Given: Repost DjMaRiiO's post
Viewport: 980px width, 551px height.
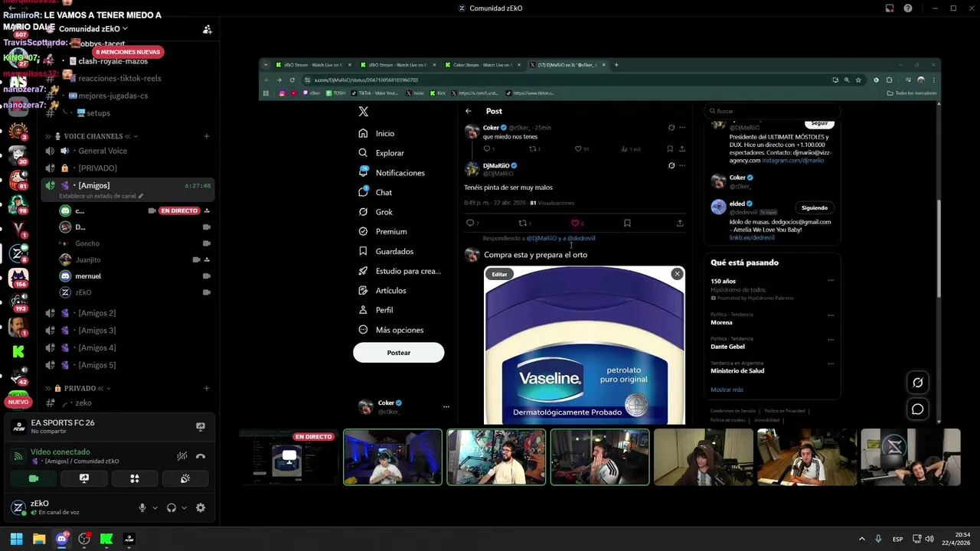Looking at the screenshot, I should (524, 223).
